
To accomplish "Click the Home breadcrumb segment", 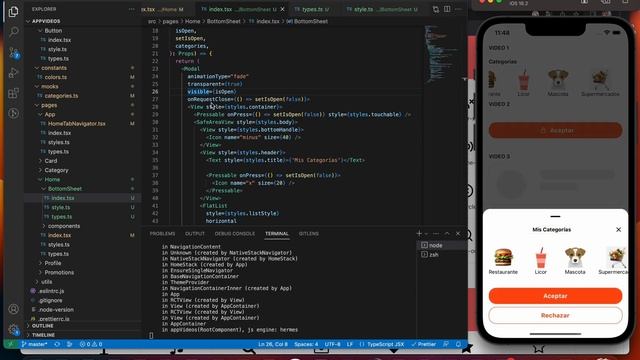I will point(193,21).
